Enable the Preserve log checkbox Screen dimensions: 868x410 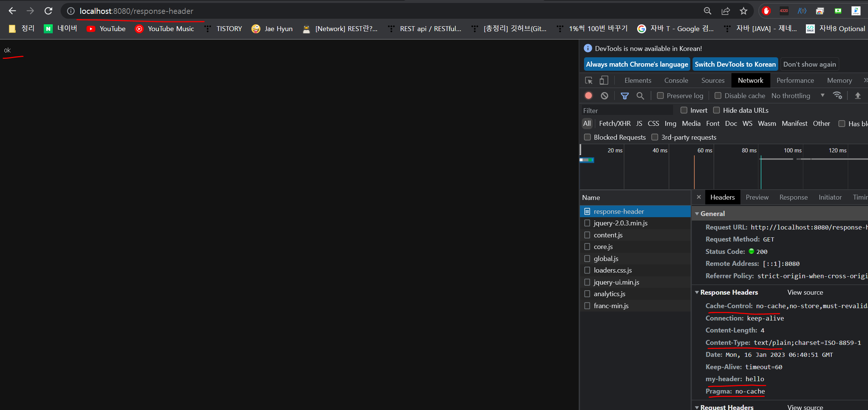click(660, 96)
